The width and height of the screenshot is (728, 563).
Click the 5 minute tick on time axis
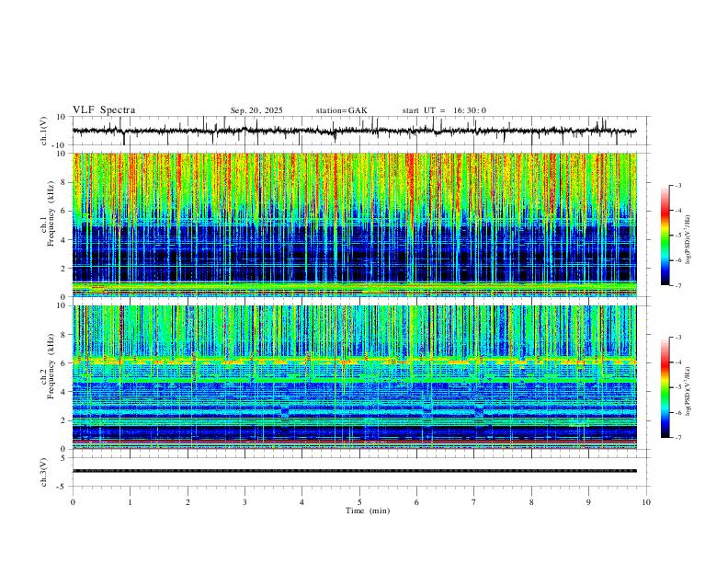pos(359,502)
